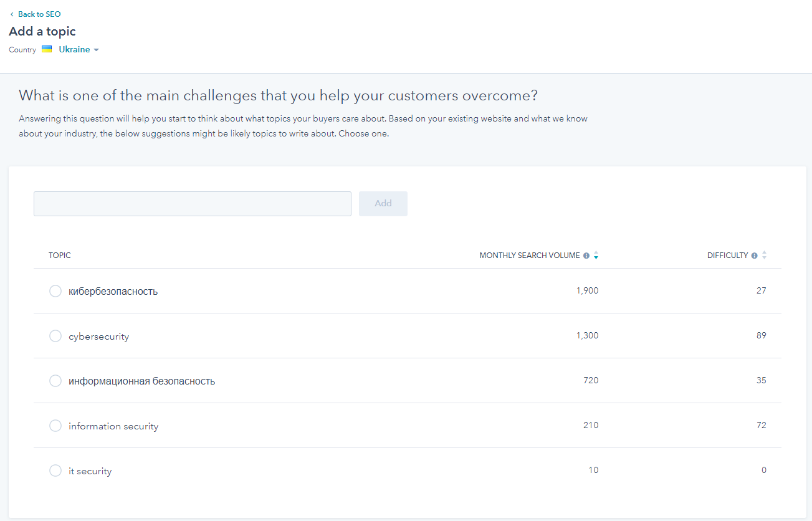Click the difficulty value 27
812x521 pixels.
pyautogui.click(x=761, y=290)
